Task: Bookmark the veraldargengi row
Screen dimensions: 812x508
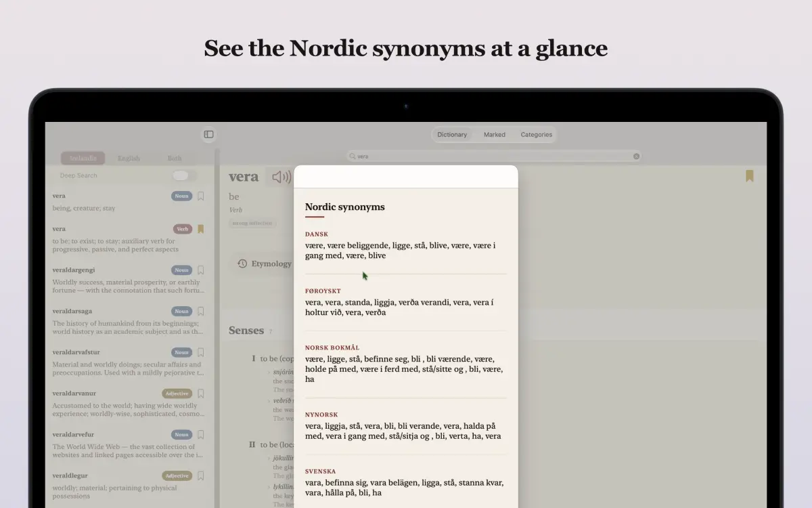Action: [x=200, y=270]
